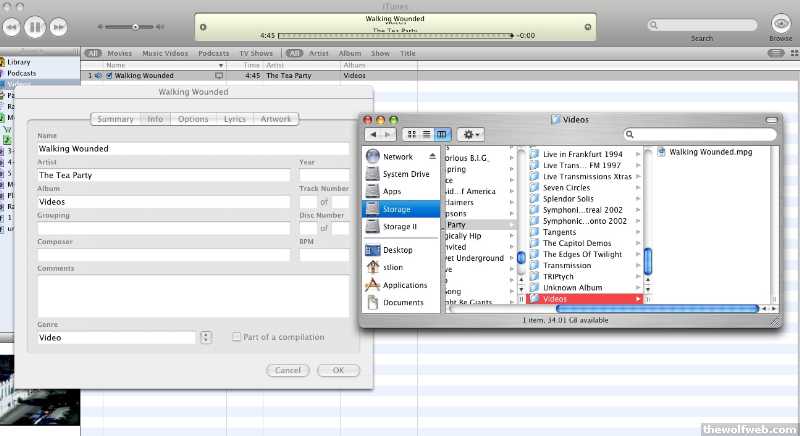The height and width of the screenshot is (436, 800).
Task: Open the Artwork tab
Action: [276, 119]
